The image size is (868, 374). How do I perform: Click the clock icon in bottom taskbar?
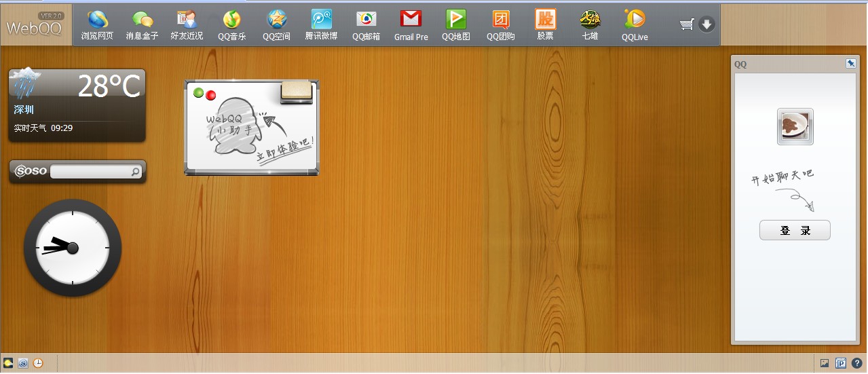(x=38, y=363)
